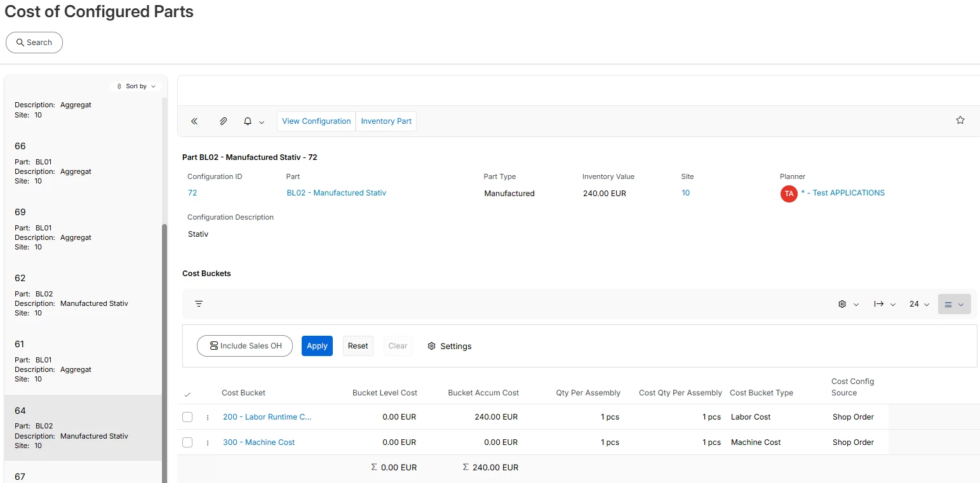The image size is (980, 483).
Task: Open the 300 - Machine Cost bucket link
Action: (258, 442)
